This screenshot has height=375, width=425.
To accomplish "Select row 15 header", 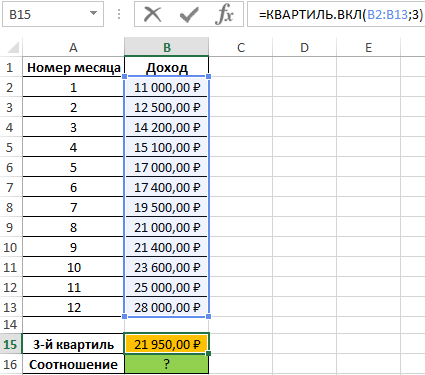I will pyautogui.click(x=10, y=344).
